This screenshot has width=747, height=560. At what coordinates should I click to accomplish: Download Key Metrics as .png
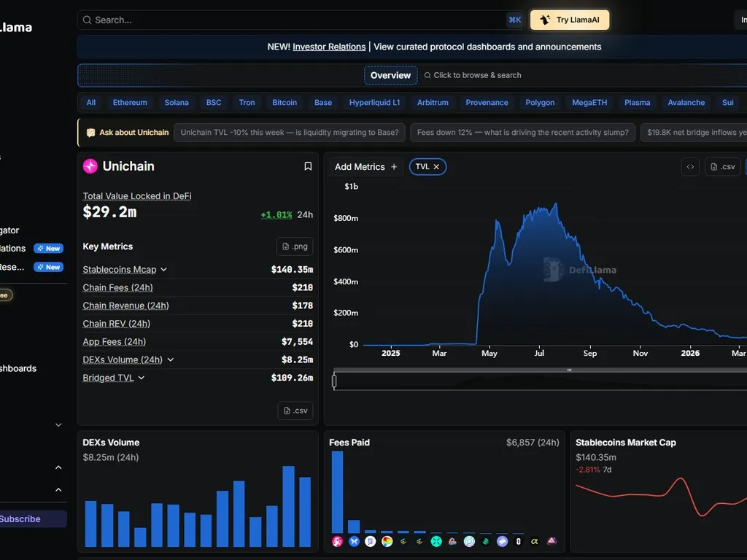pyautogui.click(x=295, y=246)
